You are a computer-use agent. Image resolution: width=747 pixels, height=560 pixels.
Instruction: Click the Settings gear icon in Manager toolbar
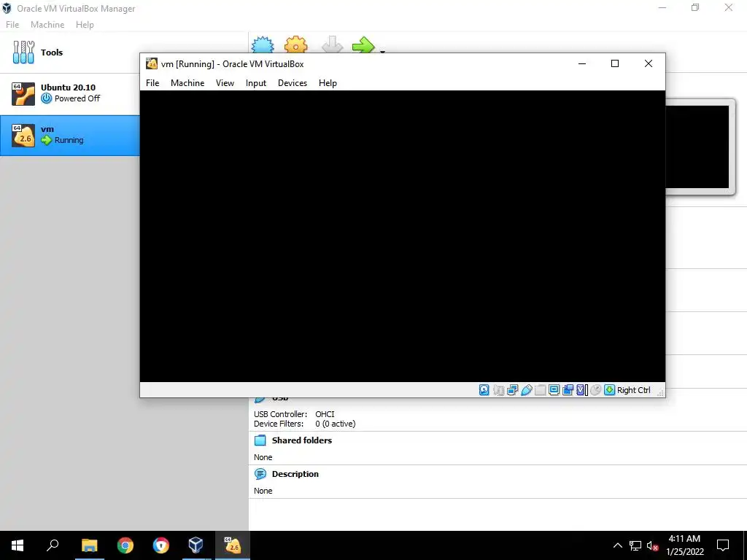pyautogui.click(x=296, y=44)
